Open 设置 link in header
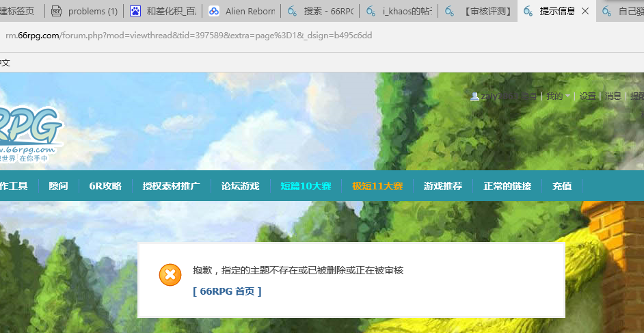Image resolution: width=644 pixels, height=333 pixels. pos(588,96)
